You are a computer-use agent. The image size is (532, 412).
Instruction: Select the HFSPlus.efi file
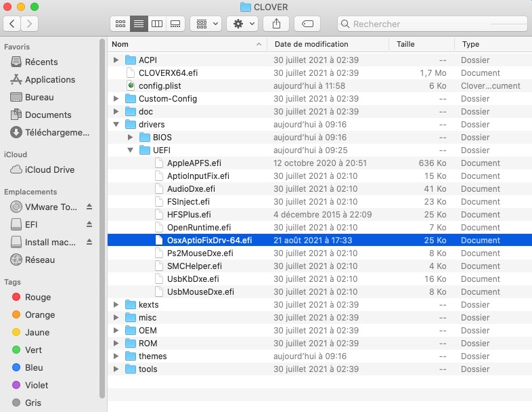319,215
